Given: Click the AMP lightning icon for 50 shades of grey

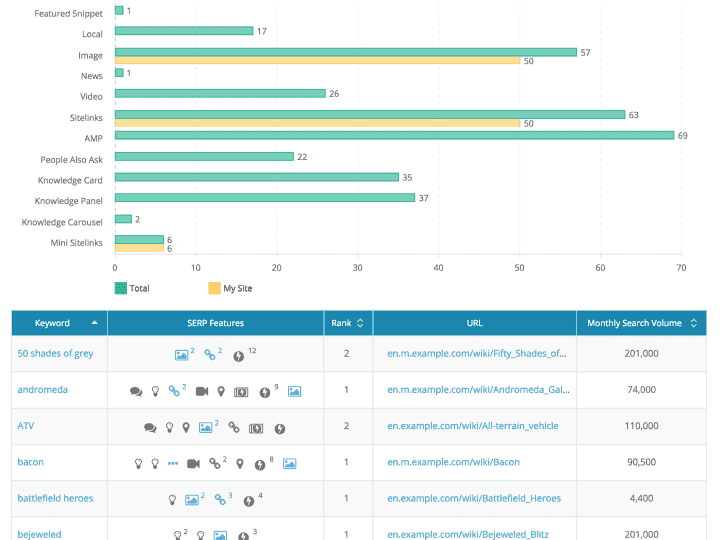Looking at the screenshot, I should [239, 355].
